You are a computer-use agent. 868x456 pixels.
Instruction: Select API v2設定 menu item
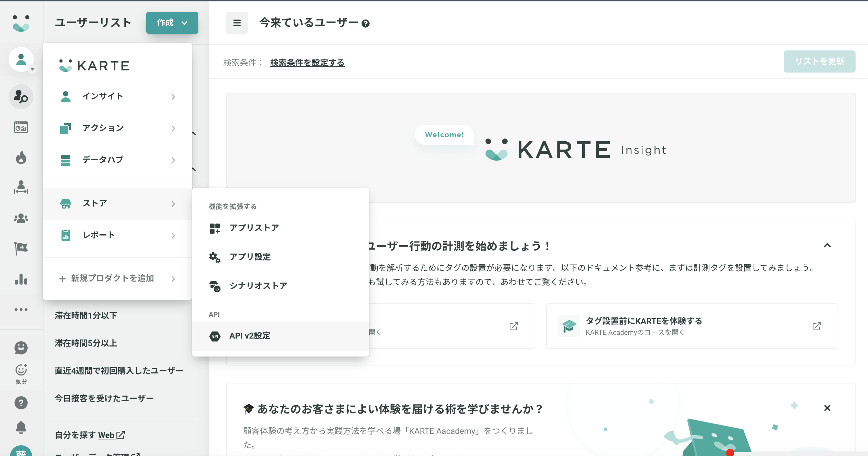(x=249, y=336)
